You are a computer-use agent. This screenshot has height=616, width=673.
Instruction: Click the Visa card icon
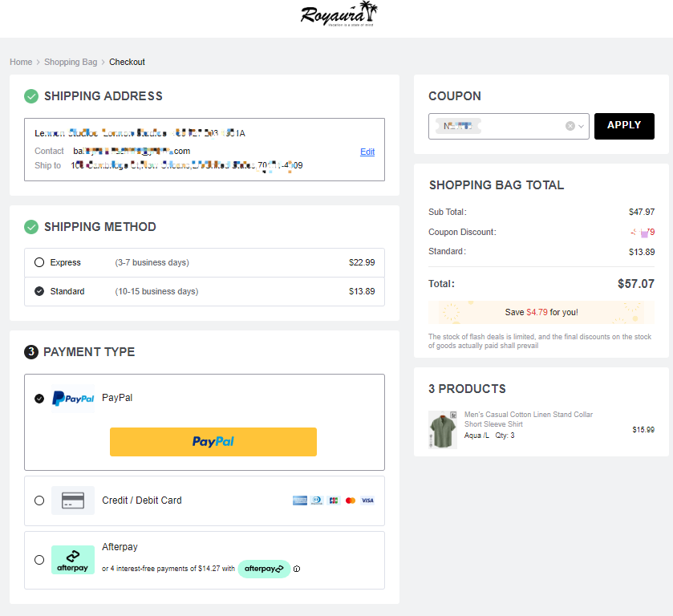pos(367,500)
